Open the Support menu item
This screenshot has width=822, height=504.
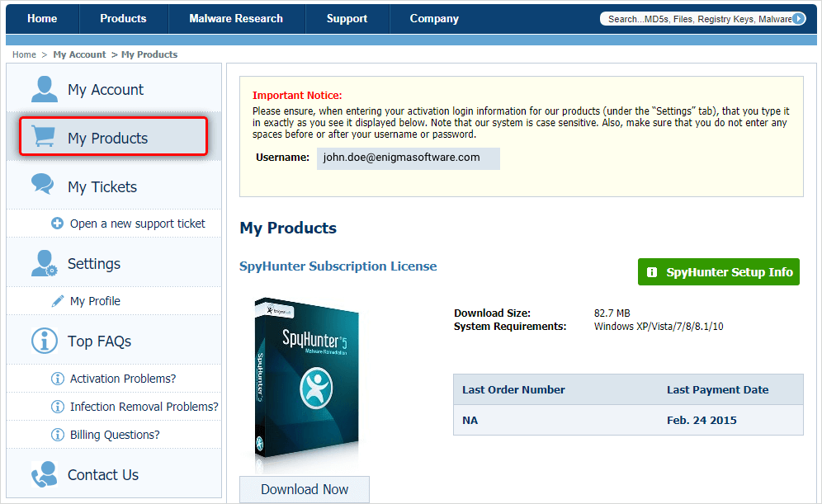point(347,18)
